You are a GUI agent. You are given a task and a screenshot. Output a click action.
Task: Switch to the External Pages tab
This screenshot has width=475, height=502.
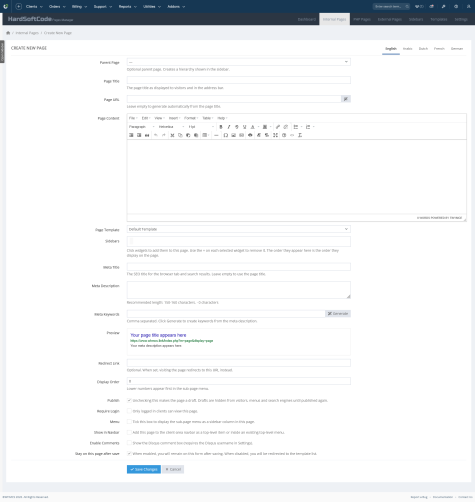click(389, 19)
